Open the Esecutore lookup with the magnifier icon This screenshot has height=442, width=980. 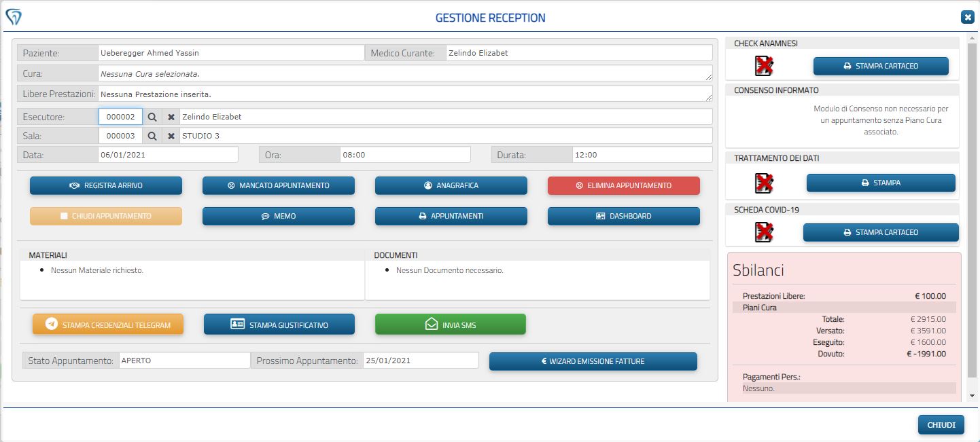tap(152, 116)
